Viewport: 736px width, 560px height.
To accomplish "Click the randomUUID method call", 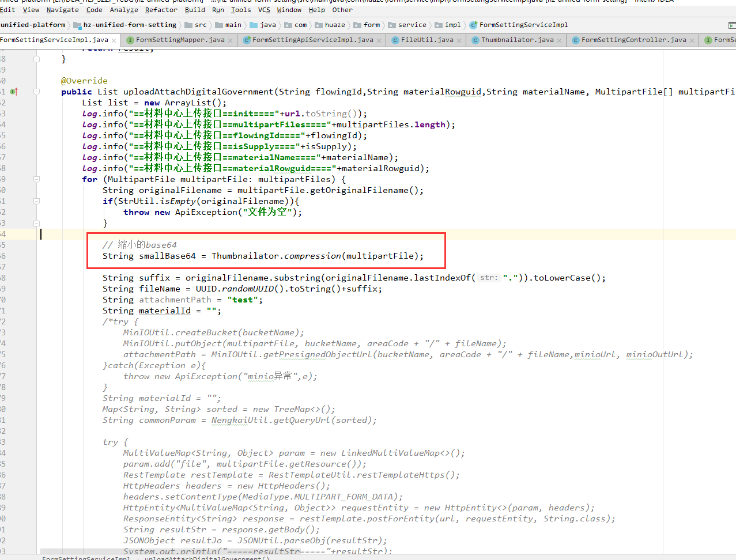I will pos(248,289).
